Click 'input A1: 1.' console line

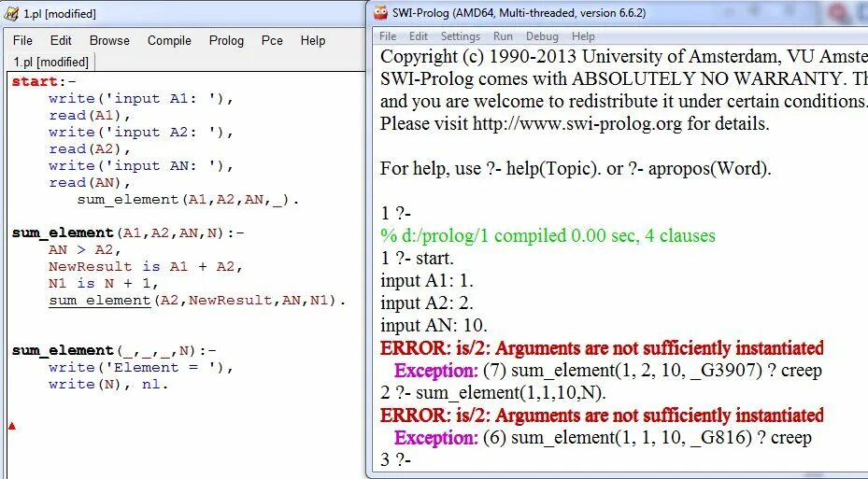(427, 280)
